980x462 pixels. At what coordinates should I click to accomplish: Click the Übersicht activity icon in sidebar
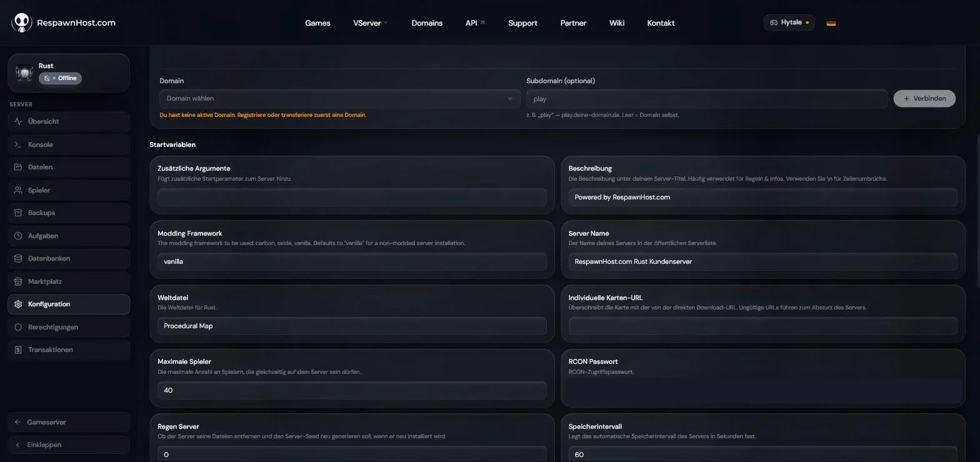(x=18, y=121)
